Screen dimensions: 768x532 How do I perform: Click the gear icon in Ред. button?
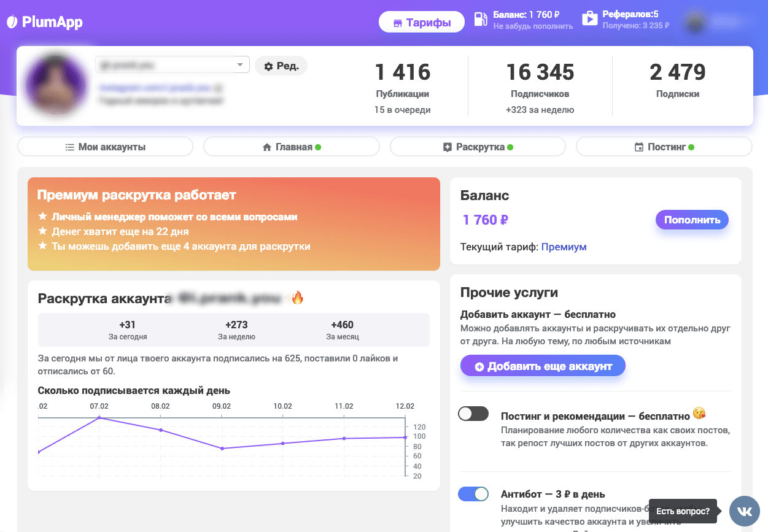tap(268, 66)
